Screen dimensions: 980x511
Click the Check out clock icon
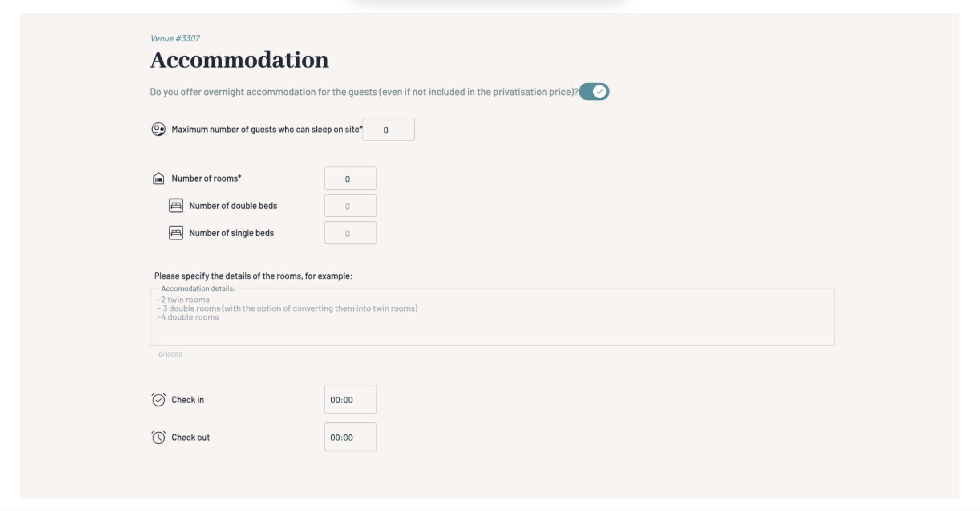tap(158, 437)
